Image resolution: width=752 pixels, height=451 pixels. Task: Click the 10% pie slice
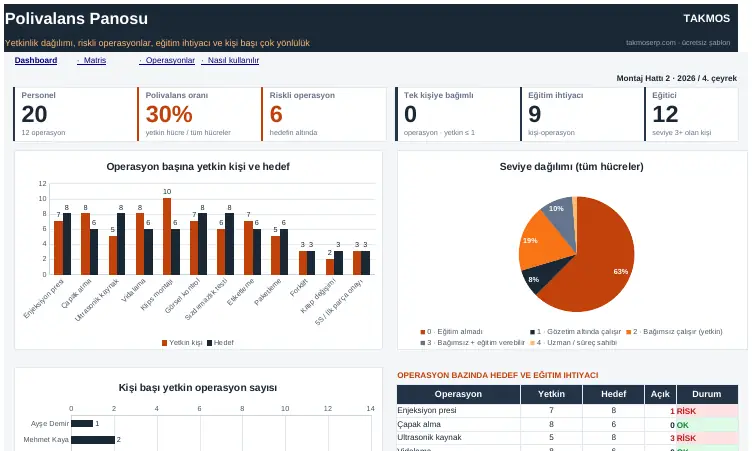[559, 214]
